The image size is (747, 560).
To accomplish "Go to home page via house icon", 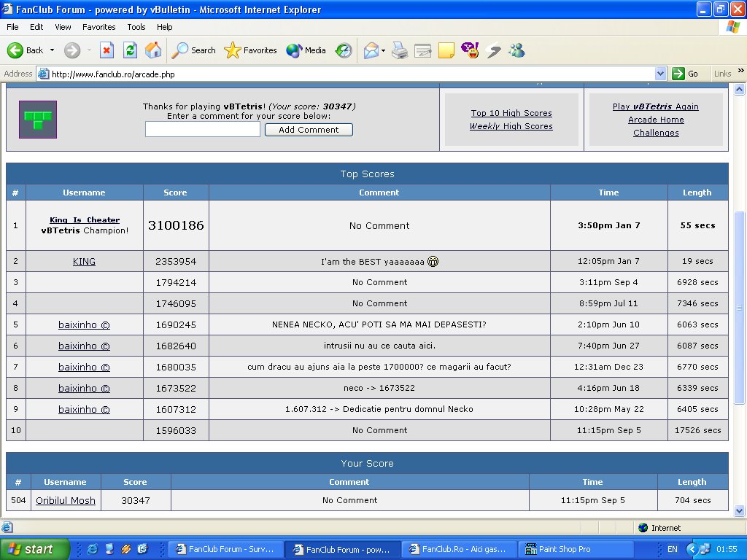I will 153,50.
